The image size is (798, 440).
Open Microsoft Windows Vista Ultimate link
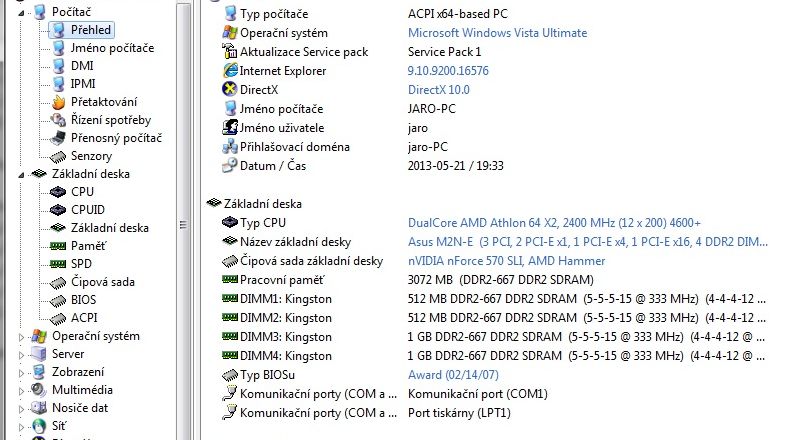coord(497,33)
